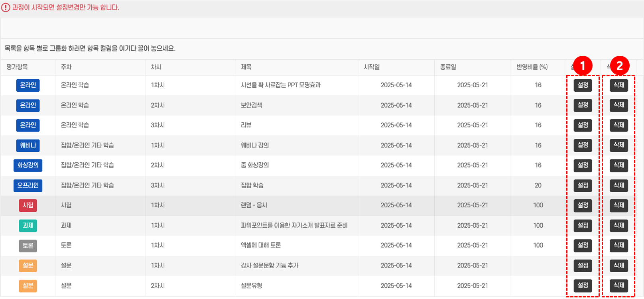This screenshot has height=299, width=644.
Task: Sort by 시작일 column header
Action: (x=372, y=67)
